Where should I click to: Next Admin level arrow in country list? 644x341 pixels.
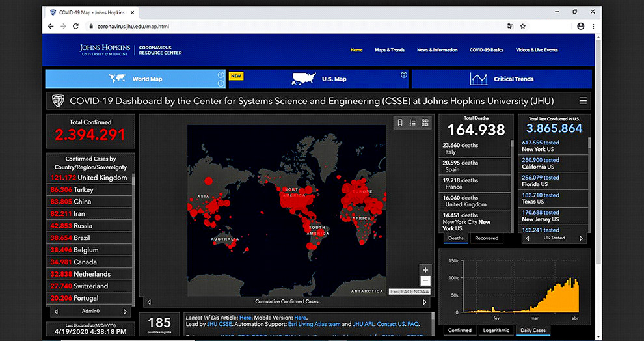pyautogui.click(x=126, y=312)
